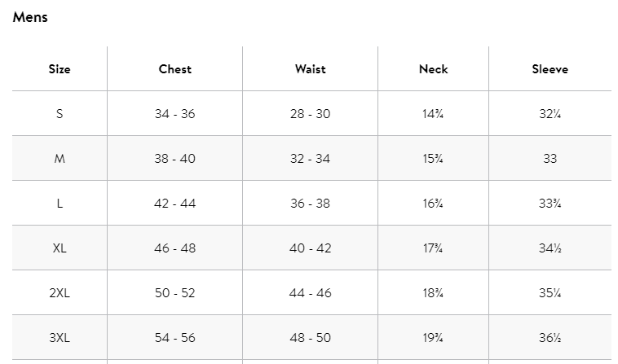Select the XL size row label
The height and width of the screenshot is (364, 618).
click(x=60, y=248)
